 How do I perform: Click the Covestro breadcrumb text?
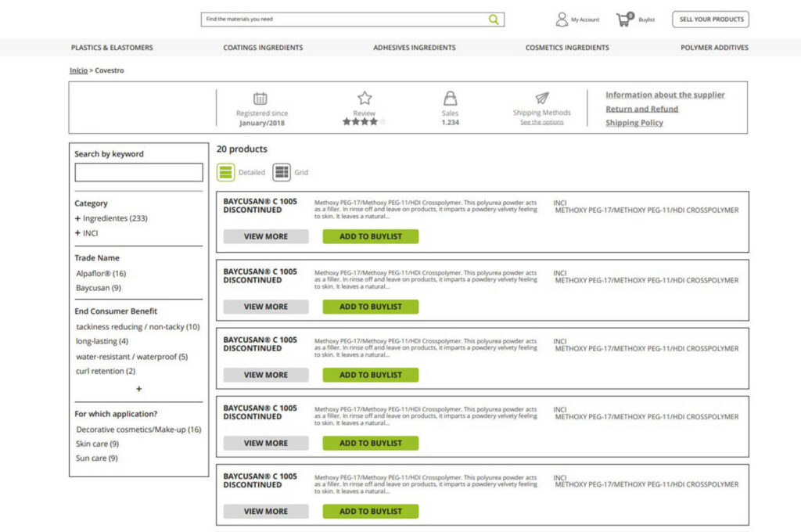tap(110, 70)
